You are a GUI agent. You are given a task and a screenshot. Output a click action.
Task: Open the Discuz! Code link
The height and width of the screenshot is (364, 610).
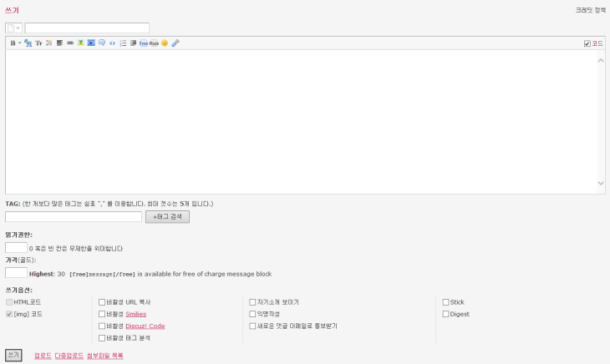[x=145, y=326]
